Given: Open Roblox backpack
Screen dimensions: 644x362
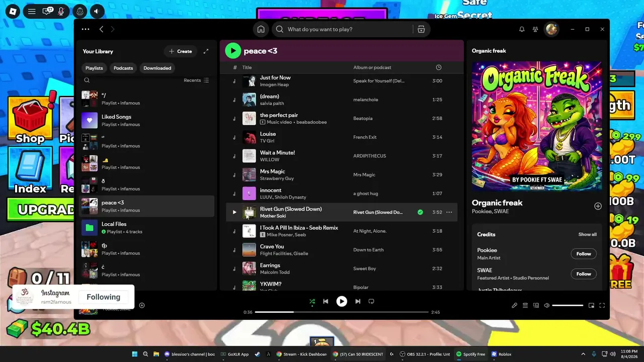Looking at the screenshot, I should (x=79, y=11).
